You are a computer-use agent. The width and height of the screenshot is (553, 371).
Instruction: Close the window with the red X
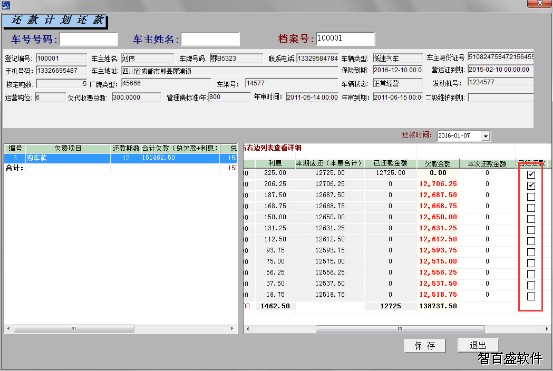pyautogui.click(x=540, y=3)
